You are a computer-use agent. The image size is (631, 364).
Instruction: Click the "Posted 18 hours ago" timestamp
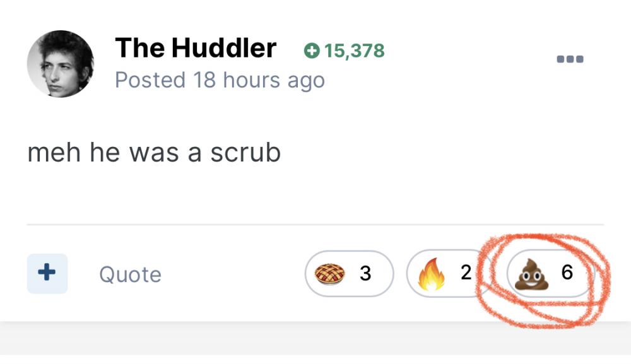[x=220, y=80]
